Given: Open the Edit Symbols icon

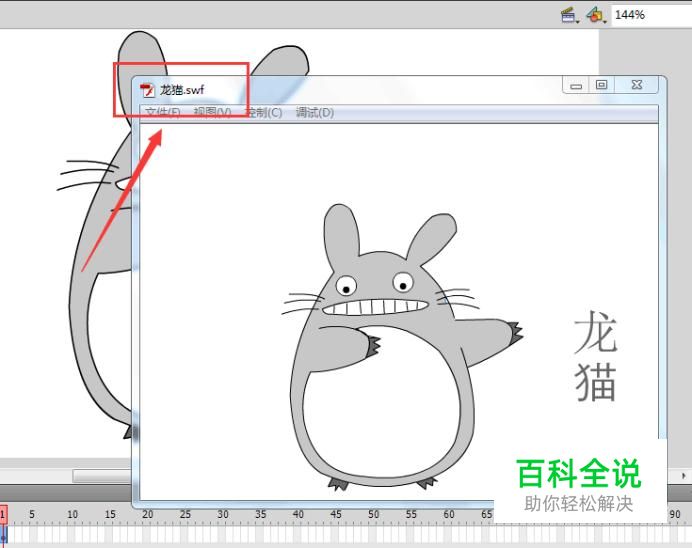Looking at the screenshot, I should pyautogui.click(x=596, y=15).
